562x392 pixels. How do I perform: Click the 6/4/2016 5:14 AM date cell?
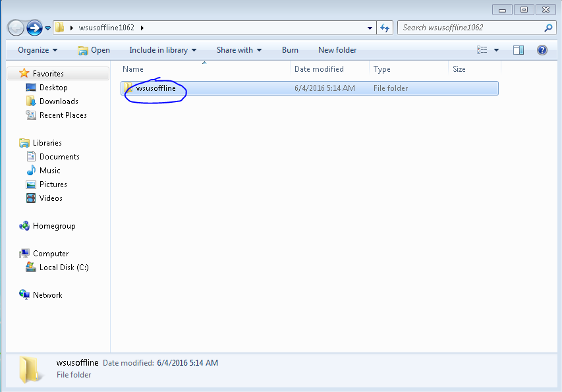click(325, 88)
